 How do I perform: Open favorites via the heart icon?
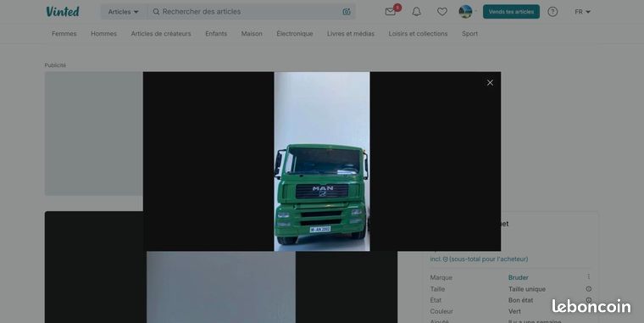click(x=442, y=12)
